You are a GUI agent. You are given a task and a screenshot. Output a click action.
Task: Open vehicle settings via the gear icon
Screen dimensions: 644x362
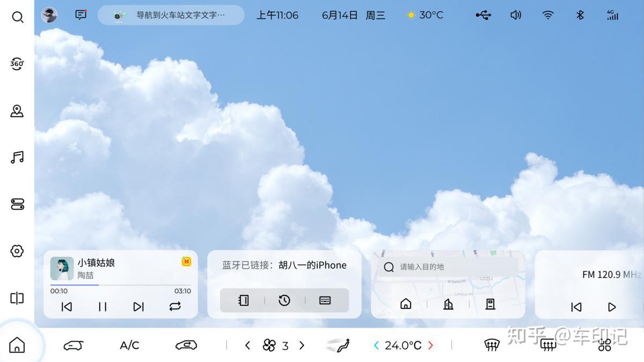click(x=18, y=250)
